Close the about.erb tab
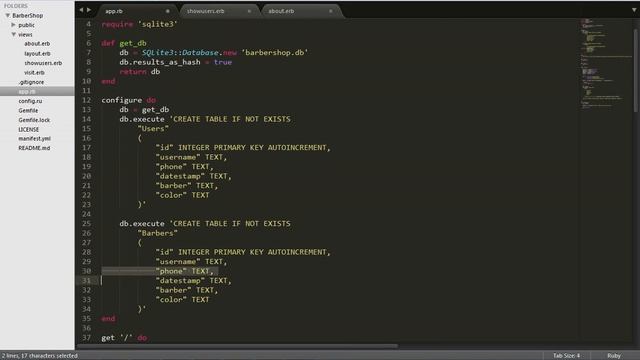The height and width of the screenshot is (360, 640). 330,11
